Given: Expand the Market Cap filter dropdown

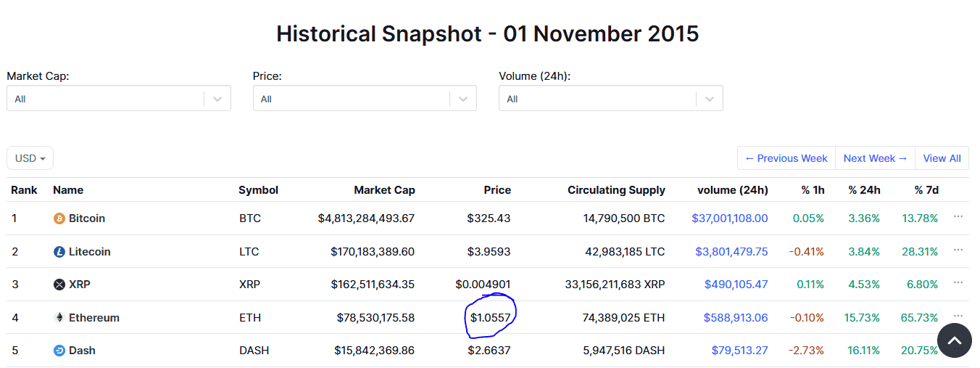Looking at the screenshot, I should click(119, 99).
